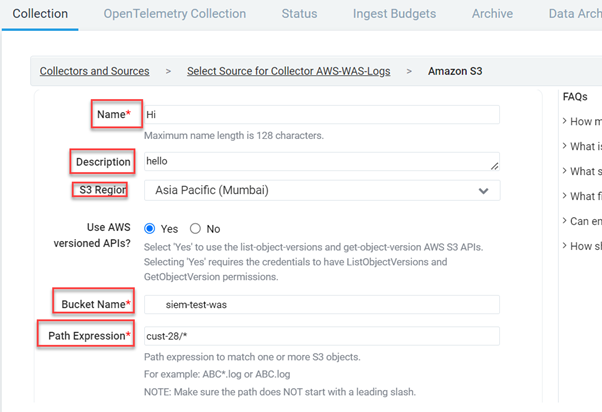Viewport: 602px width, 412px height.
Task: Select Yes for Use AWS versioned APIs
Action: click(x=150, y=229)
